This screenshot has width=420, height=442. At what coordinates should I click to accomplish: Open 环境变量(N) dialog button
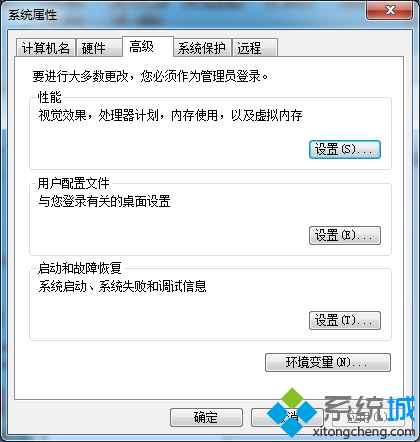(x=328, y=362)
